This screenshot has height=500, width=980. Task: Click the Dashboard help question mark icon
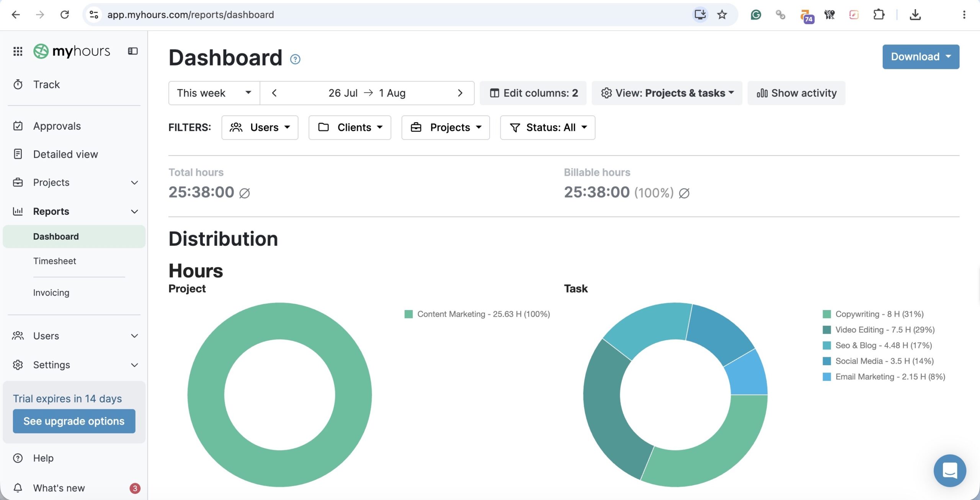tap(295, 59)
